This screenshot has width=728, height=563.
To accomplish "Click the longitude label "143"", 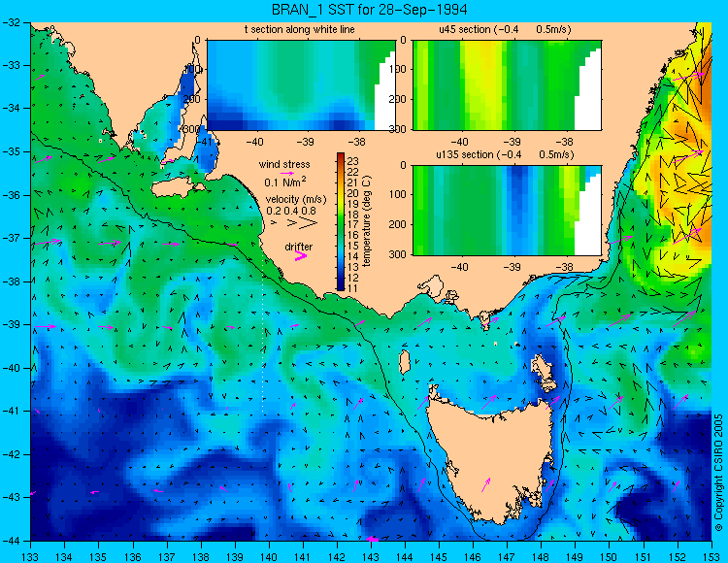I will (371, 556).
